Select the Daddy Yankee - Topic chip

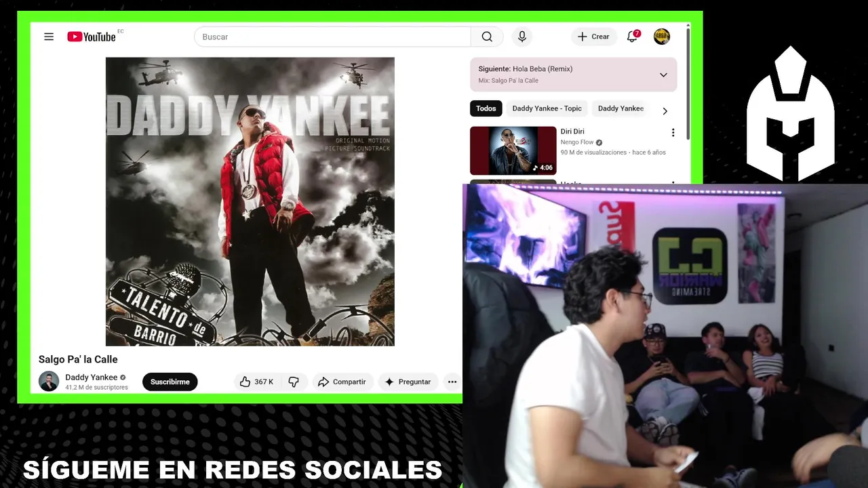(547, 108)
